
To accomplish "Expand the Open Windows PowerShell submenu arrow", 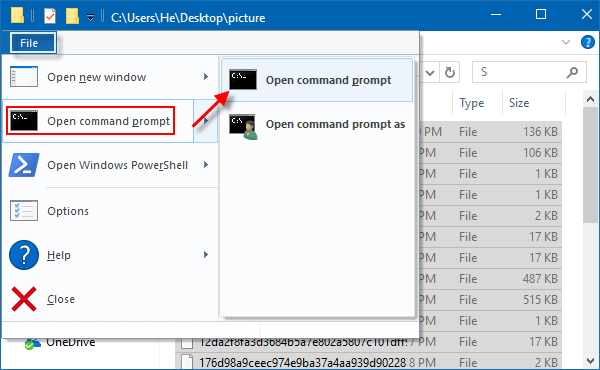I will 206,165.
